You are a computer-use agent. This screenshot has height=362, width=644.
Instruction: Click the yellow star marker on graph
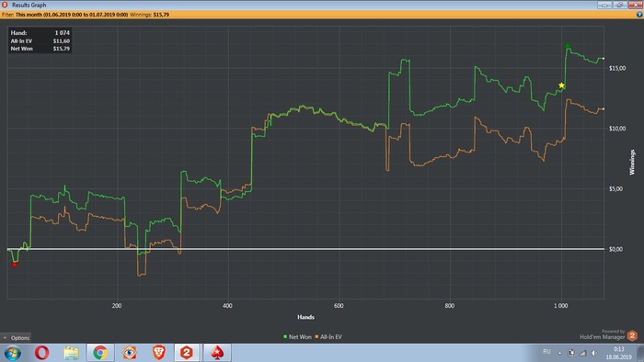[x=561, y=85]
